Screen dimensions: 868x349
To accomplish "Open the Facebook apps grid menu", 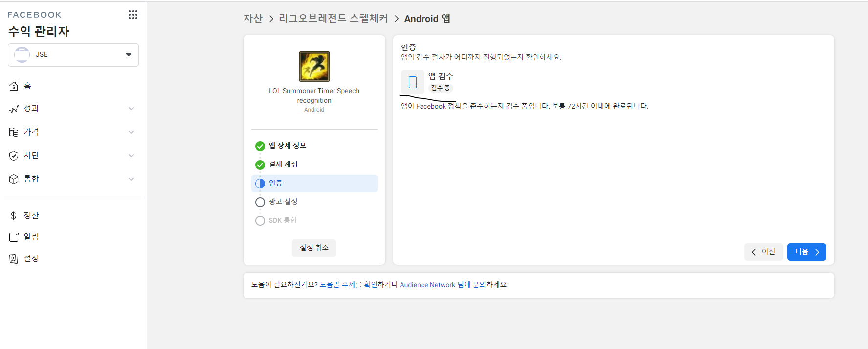I will click(x=133, y=15).
